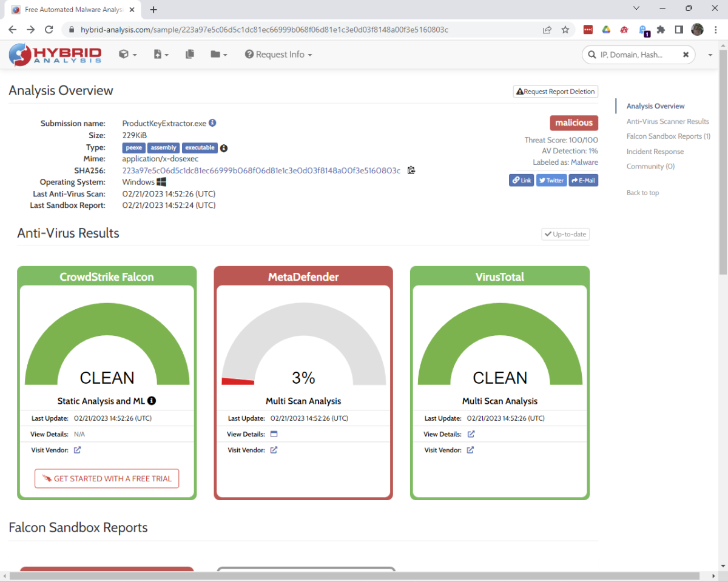Open the file collection copy icon
The image size is (728, 582).
[x=190, y=55]
